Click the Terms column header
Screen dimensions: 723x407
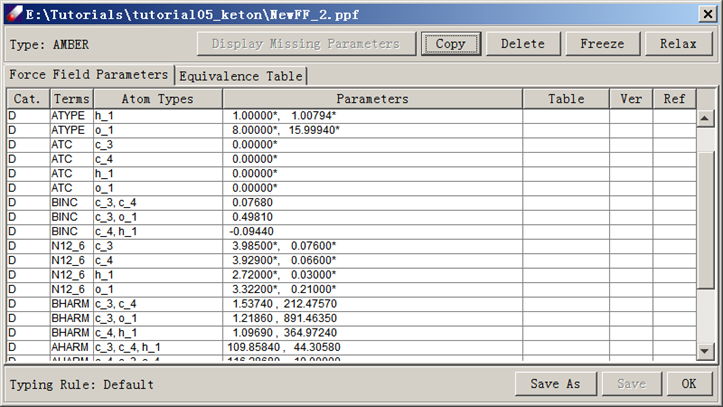point(71,99)
